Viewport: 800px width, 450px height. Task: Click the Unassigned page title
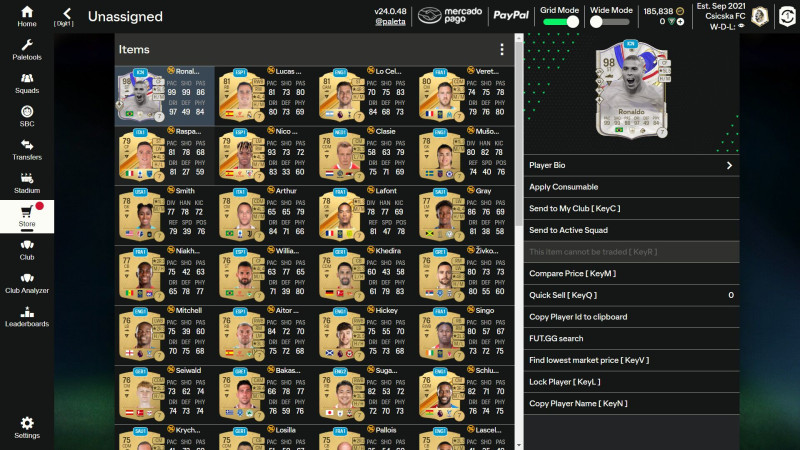tap(125, 16)
